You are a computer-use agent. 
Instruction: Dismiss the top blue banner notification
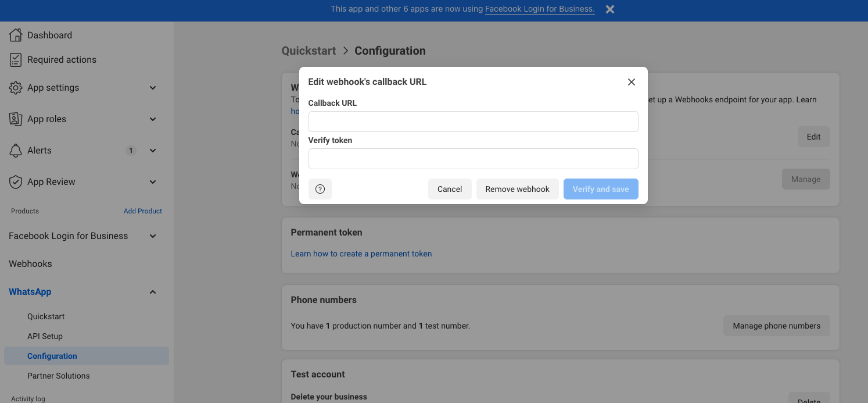609,9
